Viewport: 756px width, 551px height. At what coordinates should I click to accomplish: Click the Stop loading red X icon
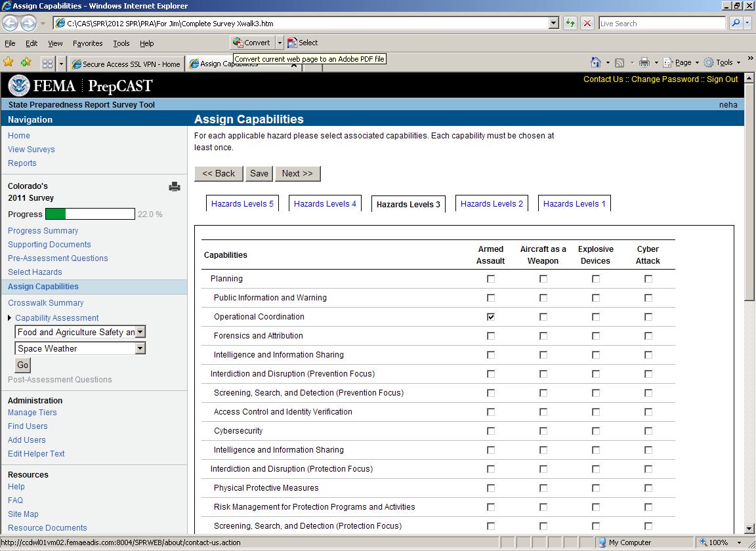[587, 24]
